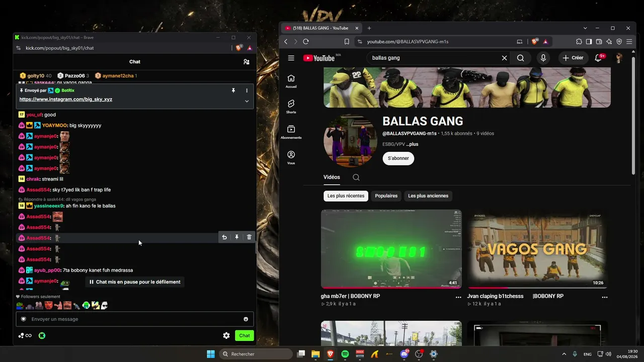Viewport: 644px width, 362px height.
Task: Open the emoji picker in Kick chat
Action: (x=246, y=319)
